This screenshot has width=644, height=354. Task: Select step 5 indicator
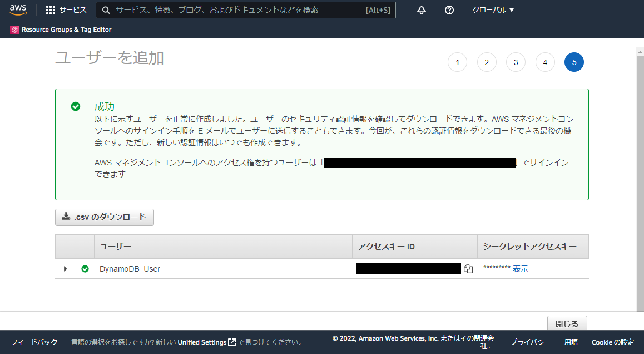coord(574,62)
